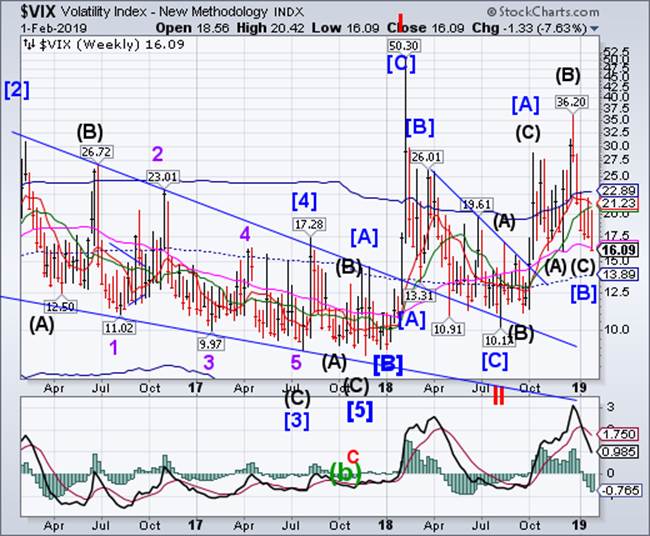Image resolution: width=650 pixels, height=536 pixels.
Task: Click the 22.89 moving average axis tag
Action: 618,190
